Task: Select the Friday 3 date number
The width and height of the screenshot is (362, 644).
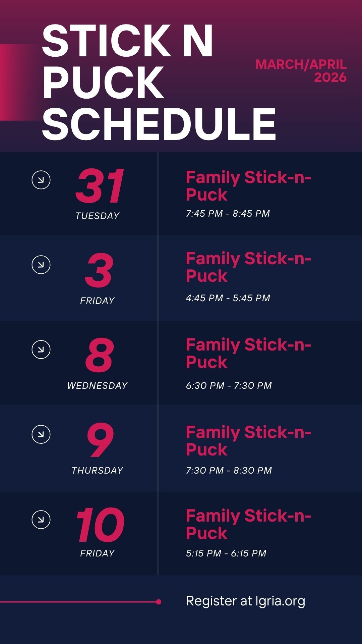Action: tap(99, 270)
